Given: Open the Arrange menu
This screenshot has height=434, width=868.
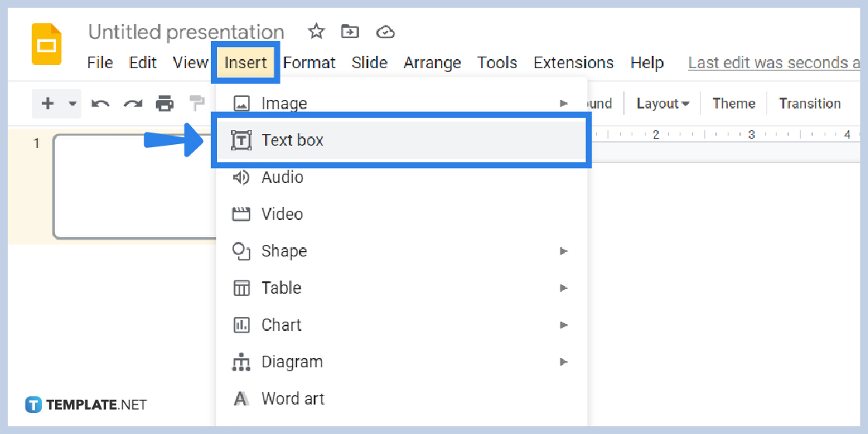Looking at the screenshot, I should (432, 63).
